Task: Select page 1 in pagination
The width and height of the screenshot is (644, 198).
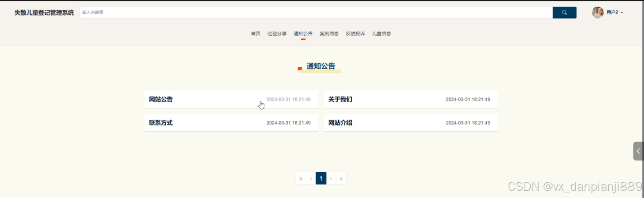Action: click(321, 179)
